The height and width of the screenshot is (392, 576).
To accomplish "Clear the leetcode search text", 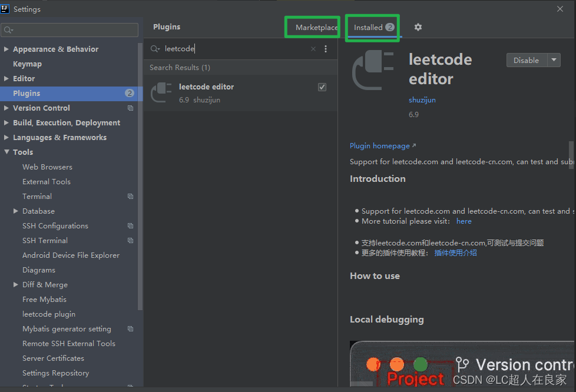I will tap(313, 49).
